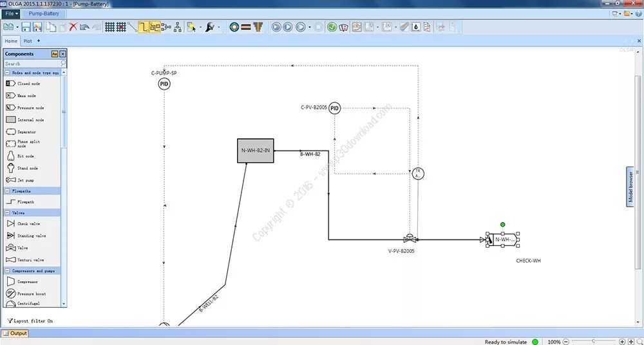This screenshot has height=345, width=644.
Task: Click the playing cards icon
Action: pos(343,27)
